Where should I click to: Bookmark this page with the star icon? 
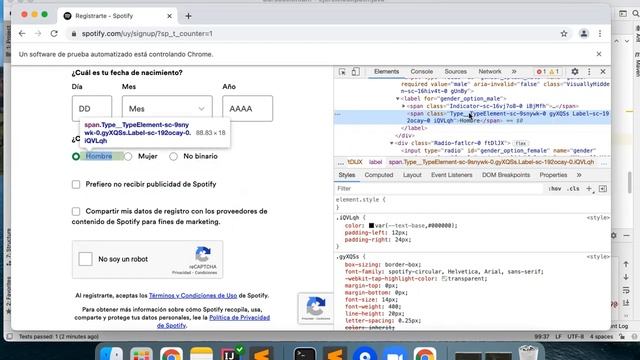564,34
